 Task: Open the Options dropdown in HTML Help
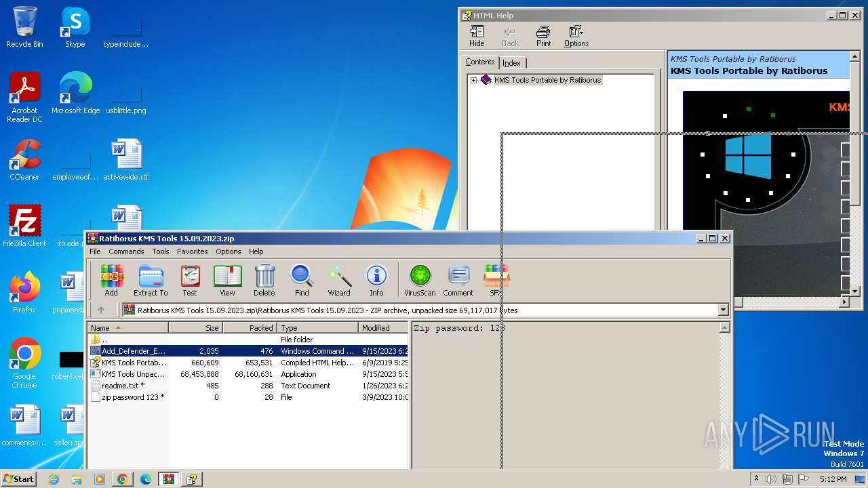tap(576, 36)
